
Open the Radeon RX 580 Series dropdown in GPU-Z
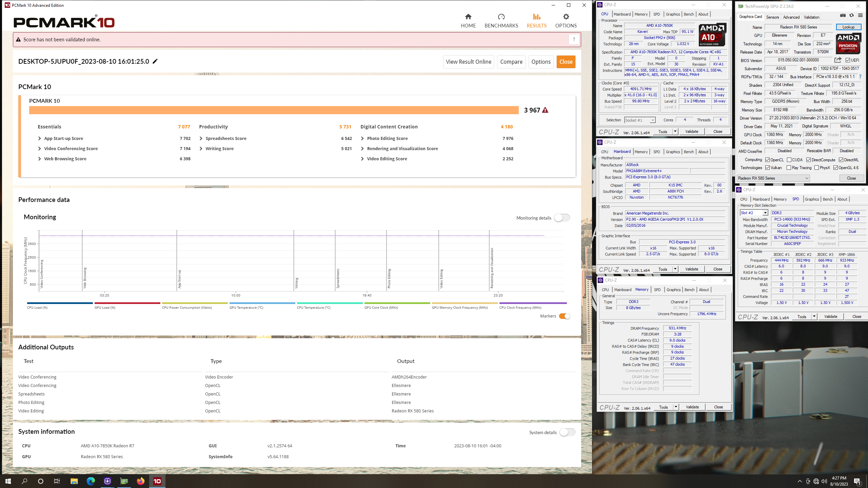(773, 178)
